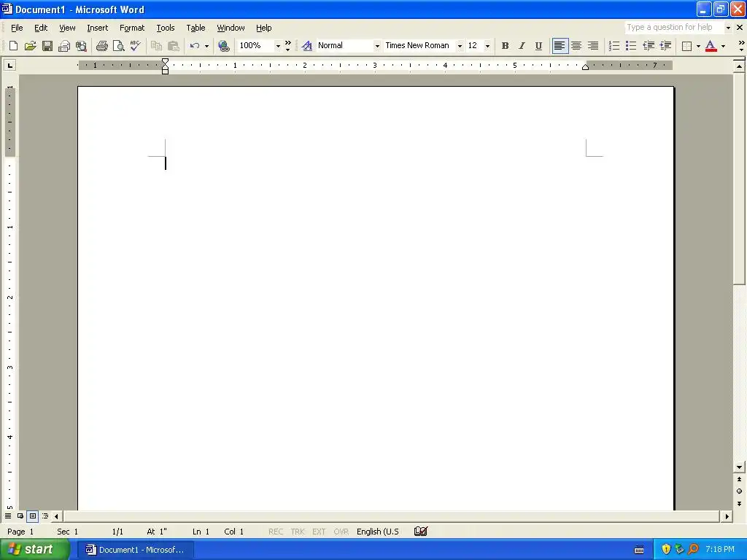Image resolution: width=747 pixels, height=560 pixels.
Task: Open the Table menu
Action: pos(196,28)
